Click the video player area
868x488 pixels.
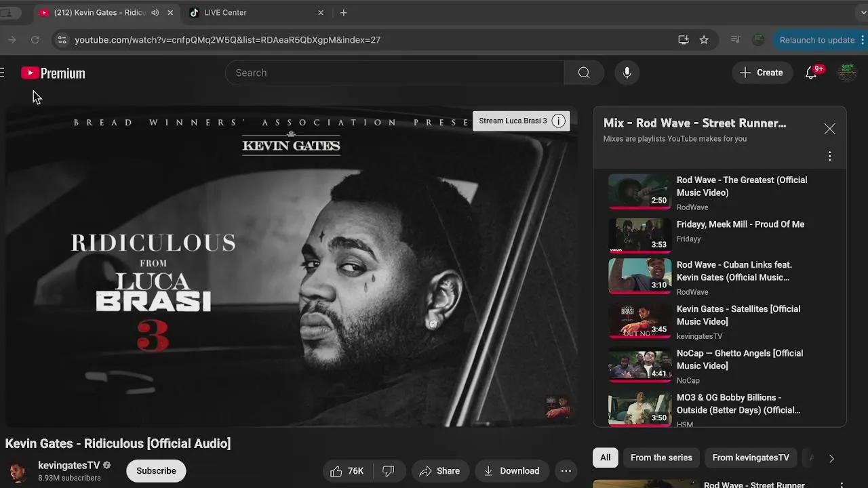tap(292, 266)
